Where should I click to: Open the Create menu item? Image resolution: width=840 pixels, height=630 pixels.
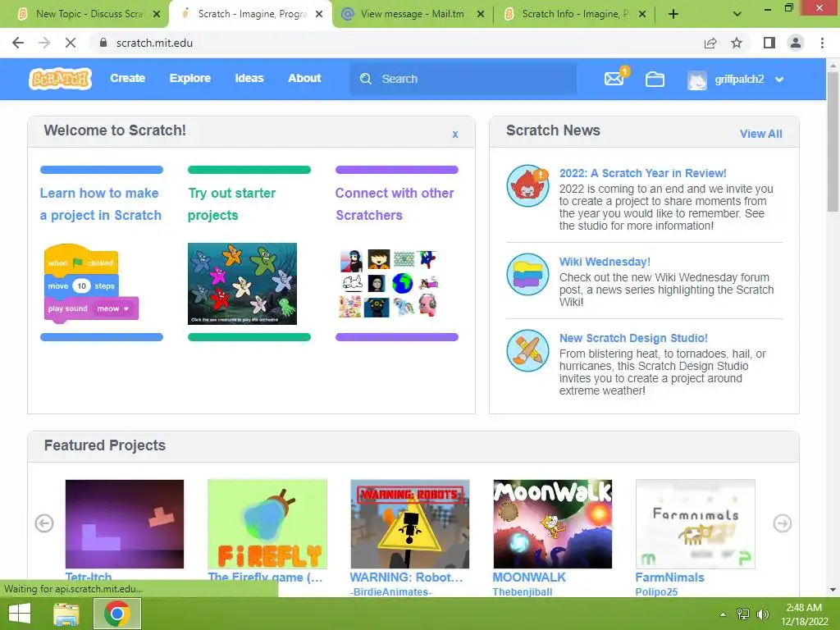(x=127, y=78)
